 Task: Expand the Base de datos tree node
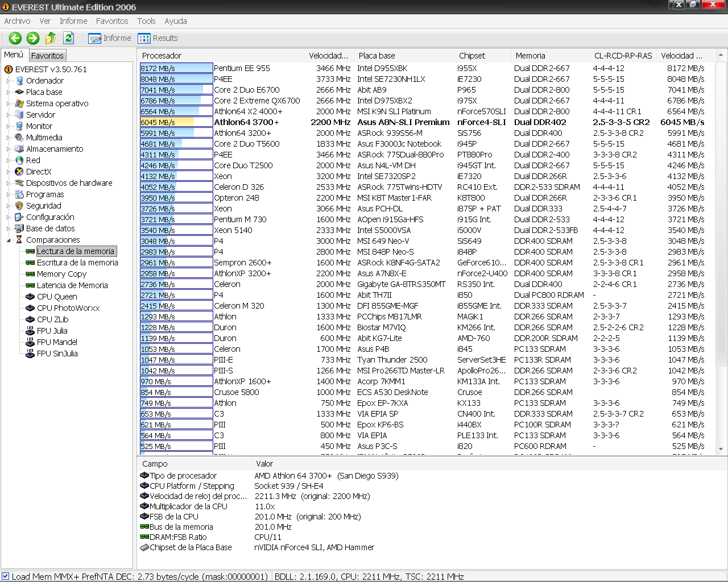point(9,228)
